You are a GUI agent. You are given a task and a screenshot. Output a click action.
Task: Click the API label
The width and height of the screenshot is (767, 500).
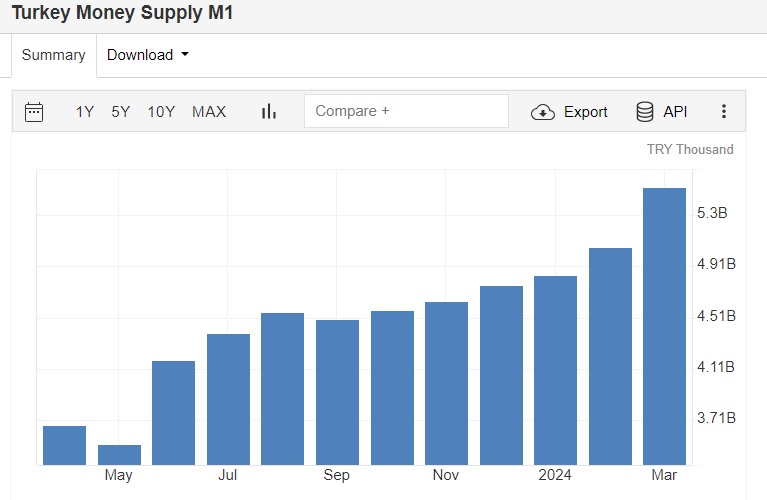675,112
